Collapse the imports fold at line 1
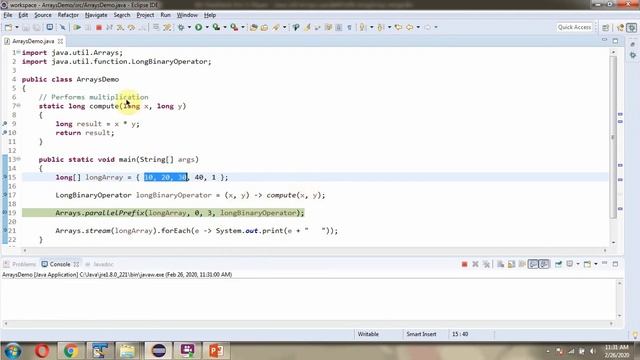The width and height of the screenshot is (640, 360). coord(18,52)
